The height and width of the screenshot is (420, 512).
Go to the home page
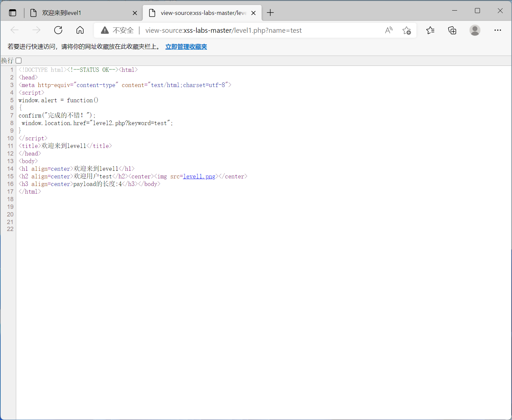coord(80,30)
